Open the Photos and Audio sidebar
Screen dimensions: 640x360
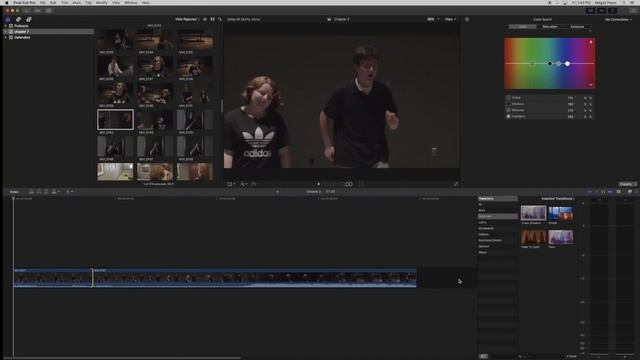pos(18,19)
